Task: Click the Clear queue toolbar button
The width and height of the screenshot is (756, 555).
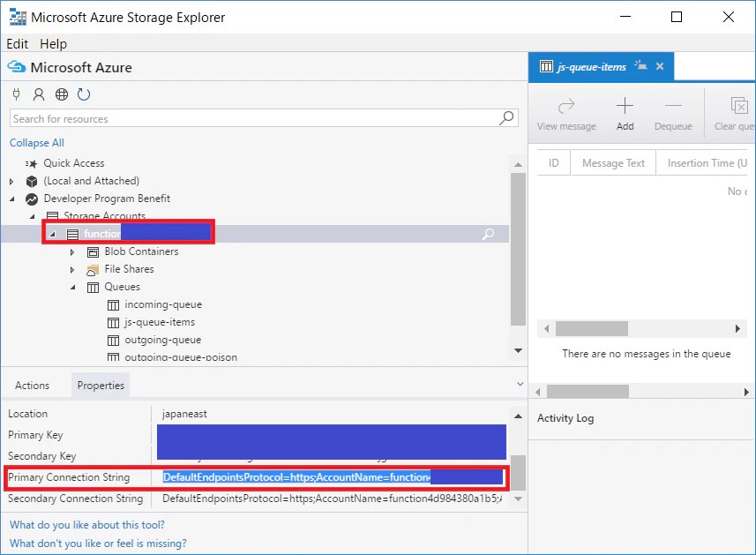Action: pos(734,115)
